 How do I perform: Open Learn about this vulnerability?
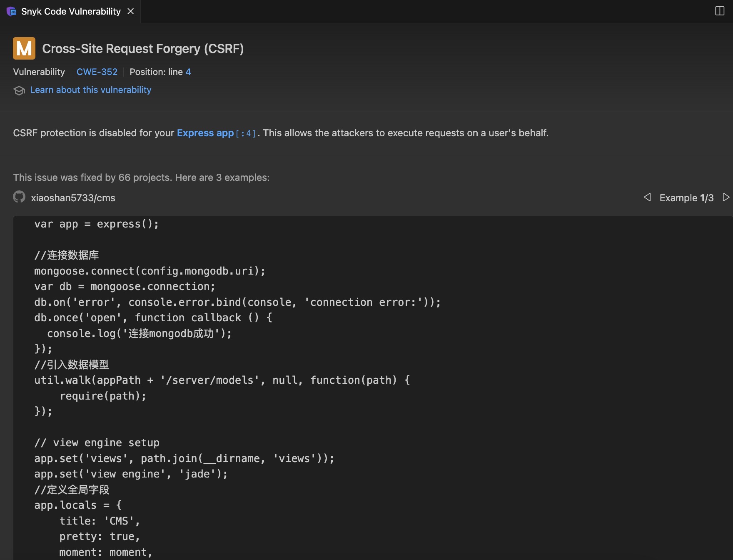coord(91,90)
